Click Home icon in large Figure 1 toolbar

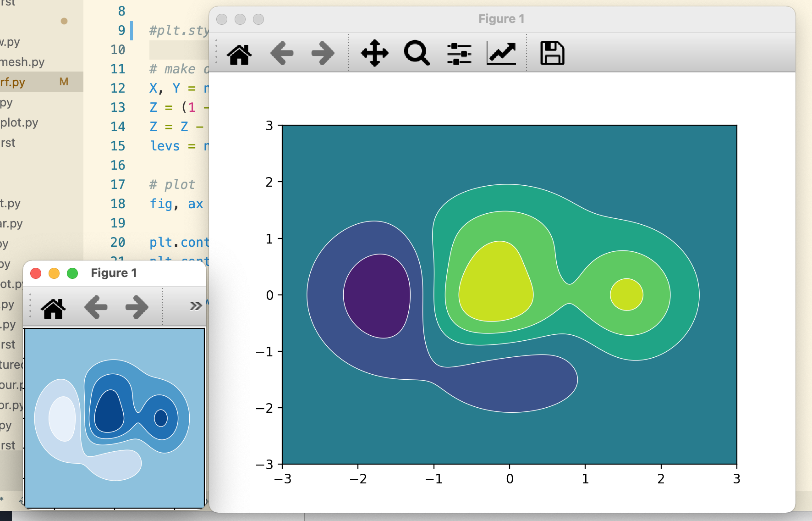[x=239, y=54]
